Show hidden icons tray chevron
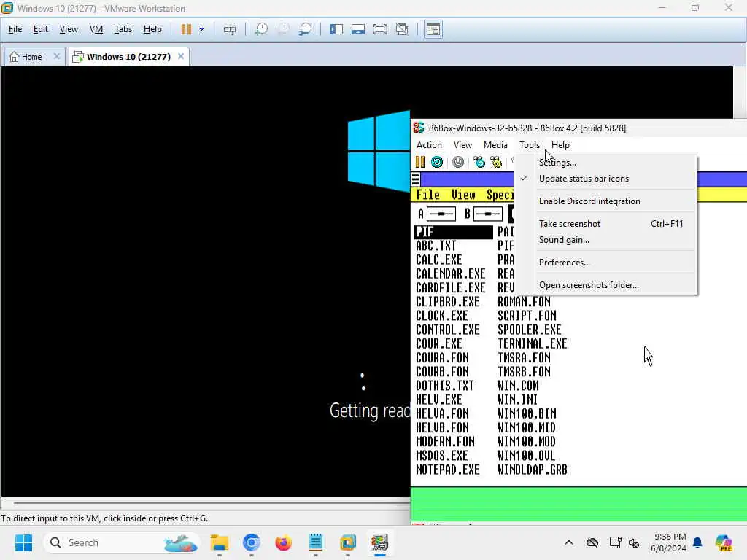This screenshot has height=560, width=747. pos(569,542)
